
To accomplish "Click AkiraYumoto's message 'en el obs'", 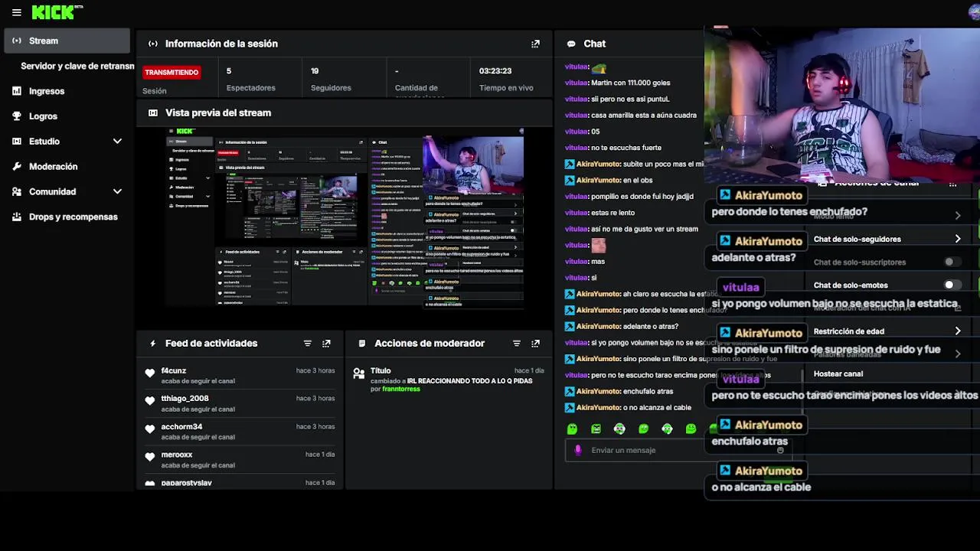I will pyautogui.click(x=637, y=180).
